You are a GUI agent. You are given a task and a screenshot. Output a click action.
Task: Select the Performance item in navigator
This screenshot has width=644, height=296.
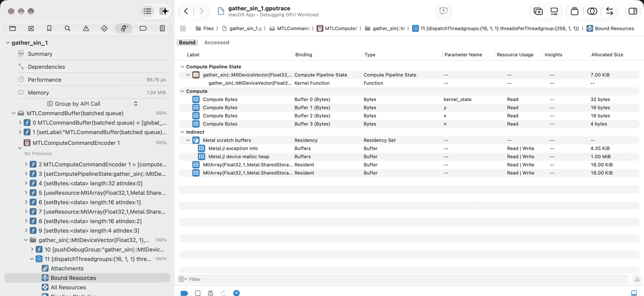45,80
